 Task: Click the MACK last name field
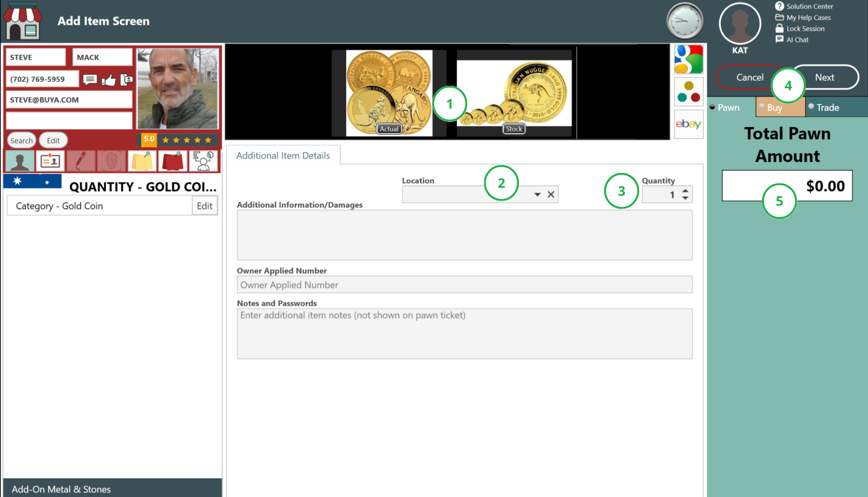pos(102,57)
